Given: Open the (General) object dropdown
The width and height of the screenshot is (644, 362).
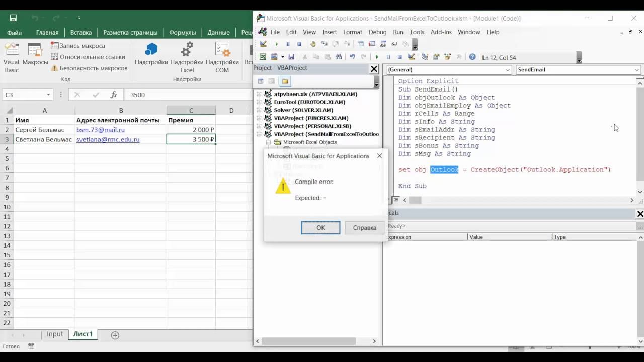Looking at the screenshot, I should (508, 70).
